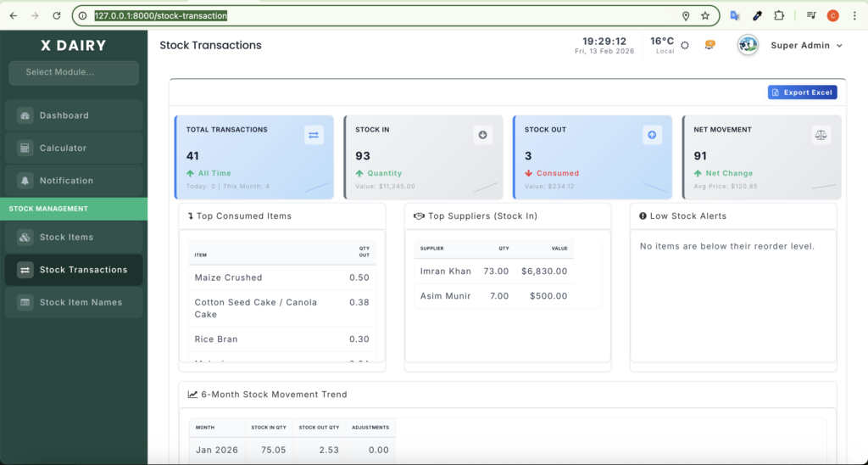Bookmark this page with the star icon
This screenshot has width=868, height=465.
click(x=704, y=16)
